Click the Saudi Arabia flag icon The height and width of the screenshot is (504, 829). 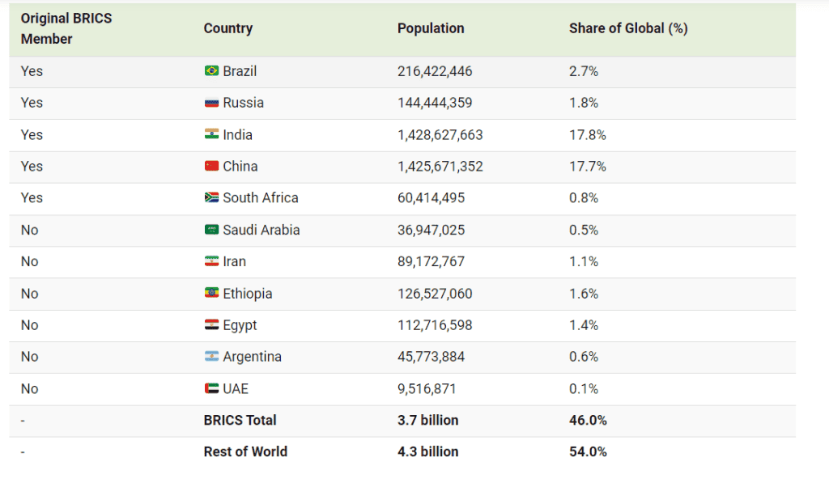point(211,230)
